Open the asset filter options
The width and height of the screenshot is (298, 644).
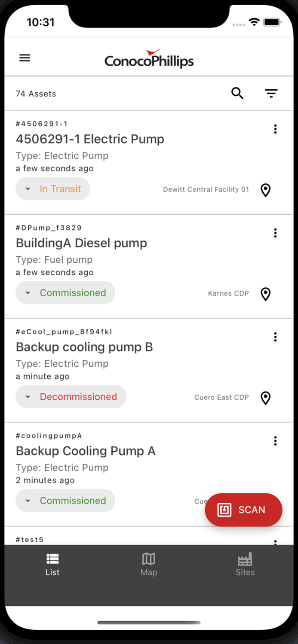click(271, 93)
